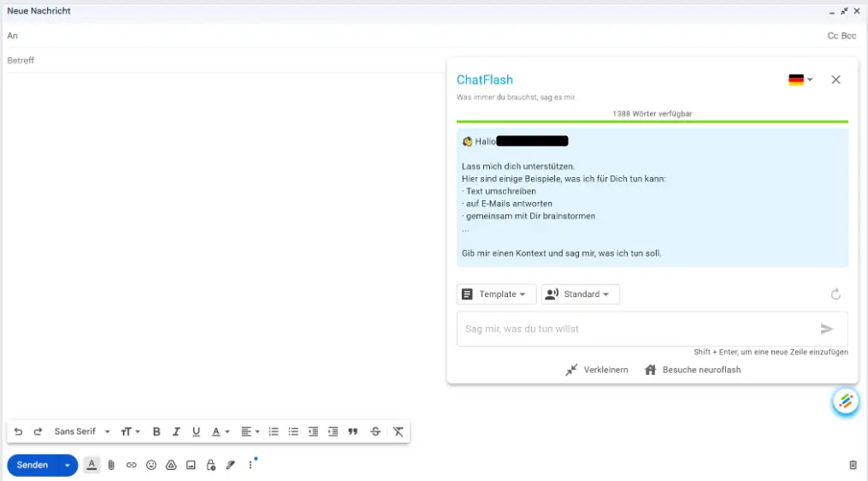This screenshot has height=481, width=868.
Task: Click the Besuche neuroflash link
Action: point(693,370)
